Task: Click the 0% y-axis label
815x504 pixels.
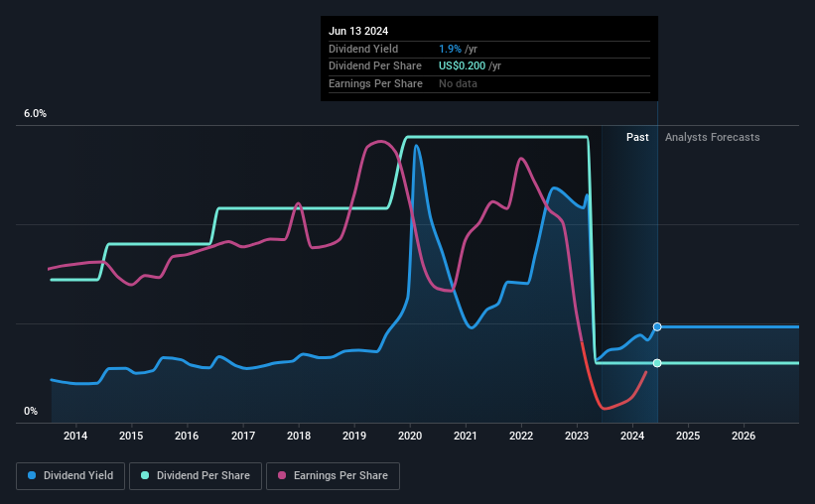Action: 31,411
